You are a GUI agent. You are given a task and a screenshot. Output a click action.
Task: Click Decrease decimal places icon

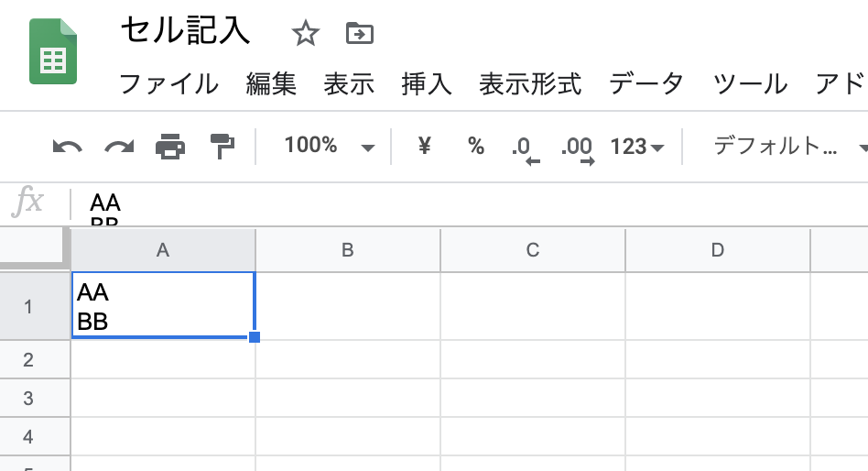pos(524,148)
